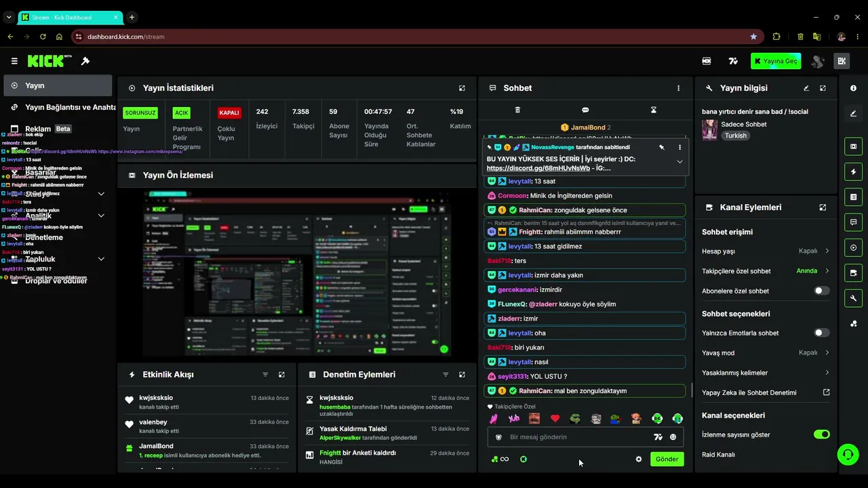Open Hesap yaşı setting
The height and width of the screenshot is (488, 868).
766,251
